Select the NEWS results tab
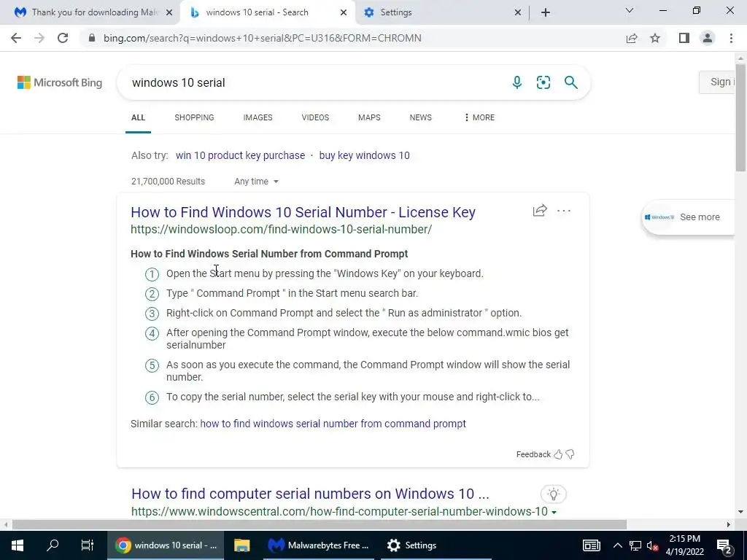The image size is (747, 560). point(421,117)
